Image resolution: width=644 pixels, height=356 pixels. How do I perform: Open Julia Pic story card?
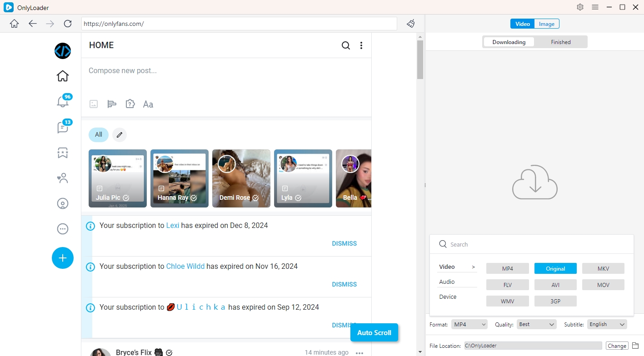coord(118,178)
